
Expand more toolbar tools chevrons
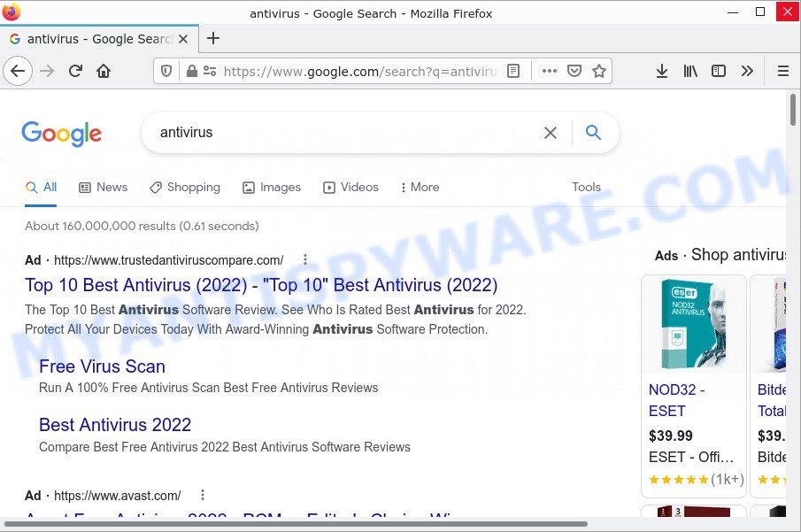point(747,71)
